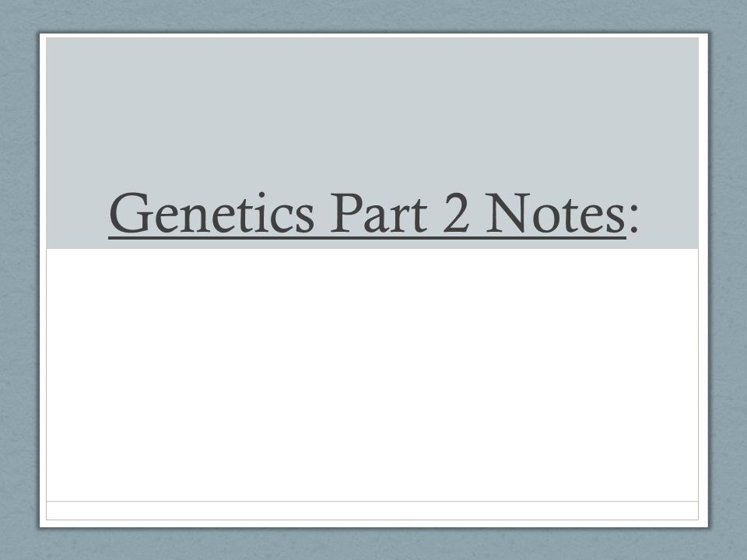Viewport: 747px width, 560px height.
Task: Click the blank white content area of slide
Action: tap(372, 375)
